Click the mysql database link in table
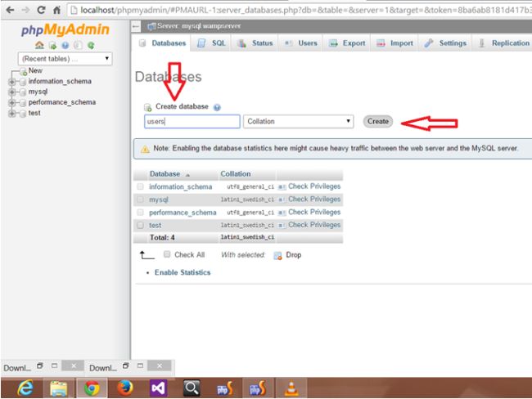This screenshot has height=399, width=532. pos(159,199)
